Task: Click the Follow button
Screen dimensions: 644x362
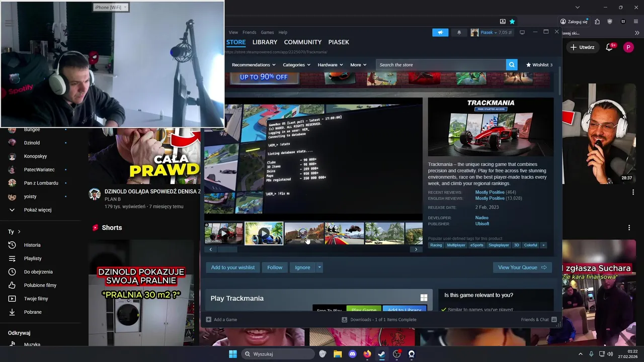Action: click(x=275, y=267)
